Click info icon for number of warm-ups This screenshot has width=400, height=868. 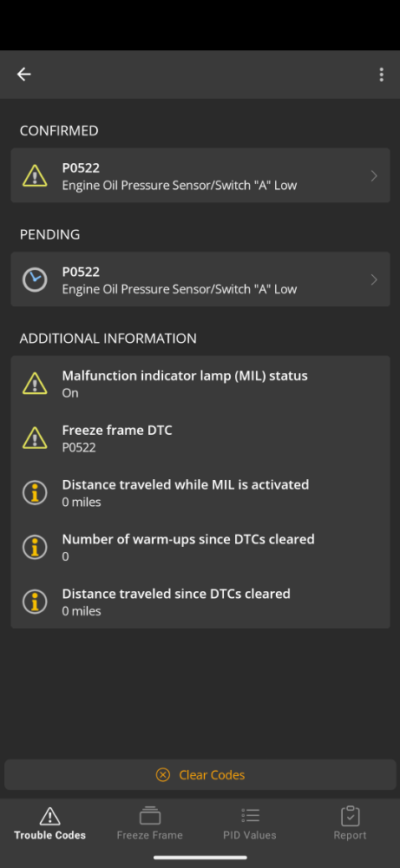(35, 547)
